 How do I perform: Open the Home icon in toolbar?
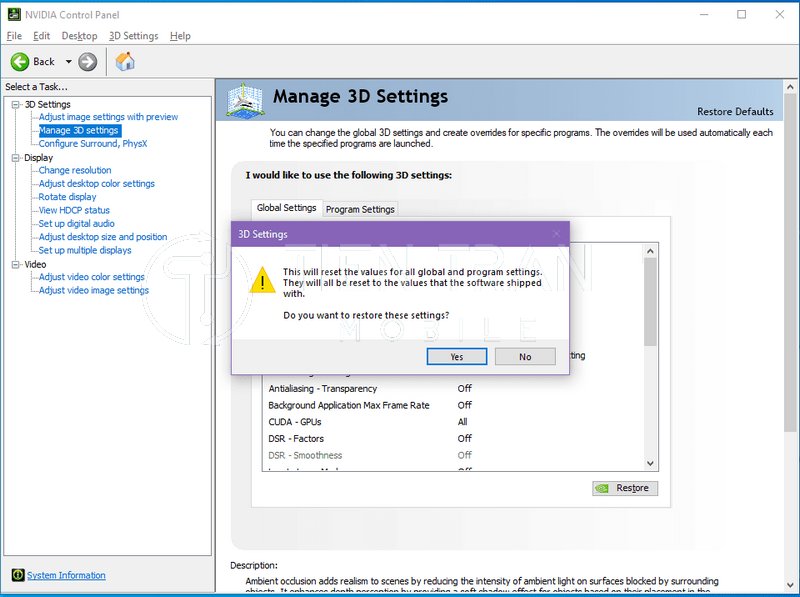[x=125, y=61]
